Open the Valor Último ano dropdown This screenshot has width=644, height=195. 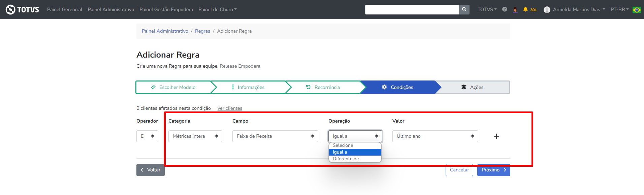pos(435,136)
